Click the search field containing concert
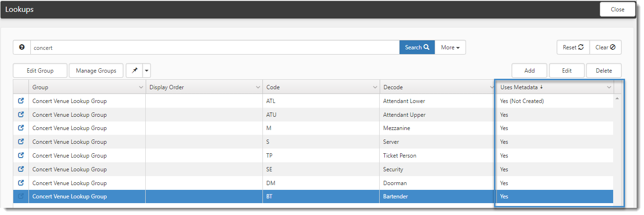Image resolution: width=644 pixels, height=215 pixels. pyautogui.click(x=215, y=47)
